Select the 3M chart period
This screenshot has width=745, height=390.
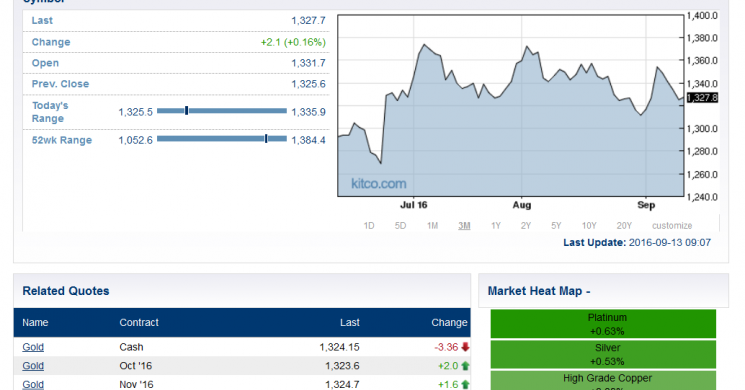coord(464,226)
